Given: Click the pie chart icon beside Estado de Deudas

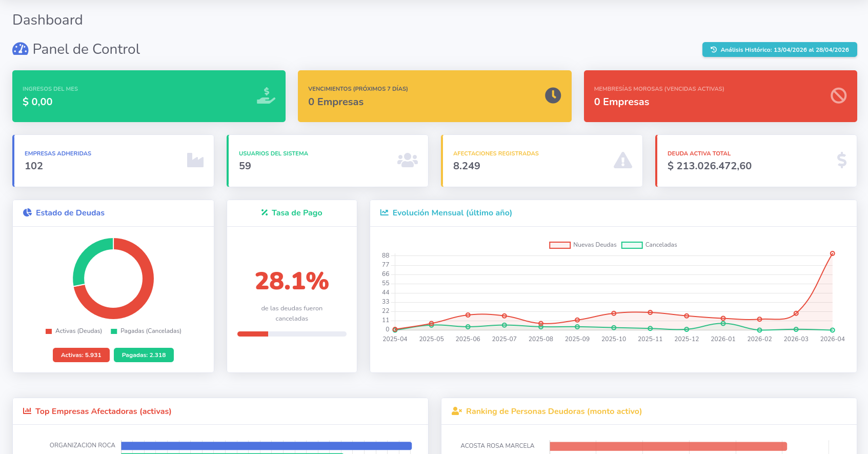Looking at the screenshot, I should [x=27, y=212].
